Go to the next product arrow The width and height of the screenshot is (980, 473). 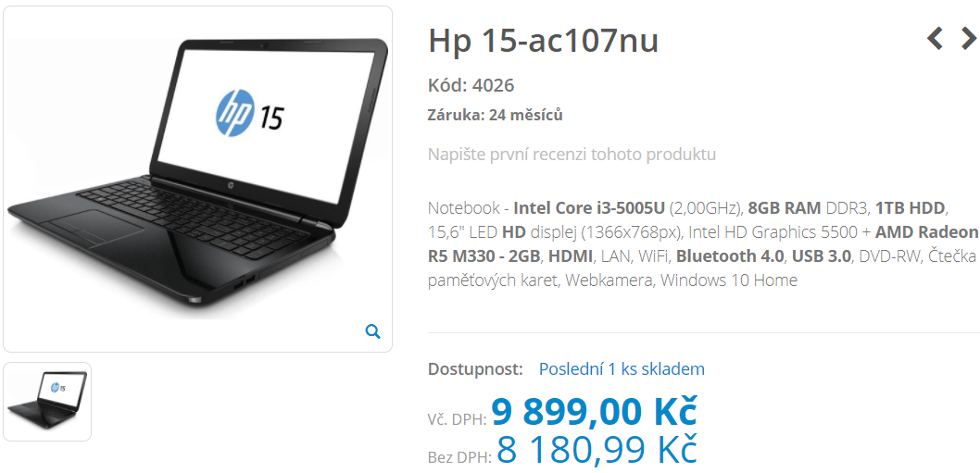point(968,39)
